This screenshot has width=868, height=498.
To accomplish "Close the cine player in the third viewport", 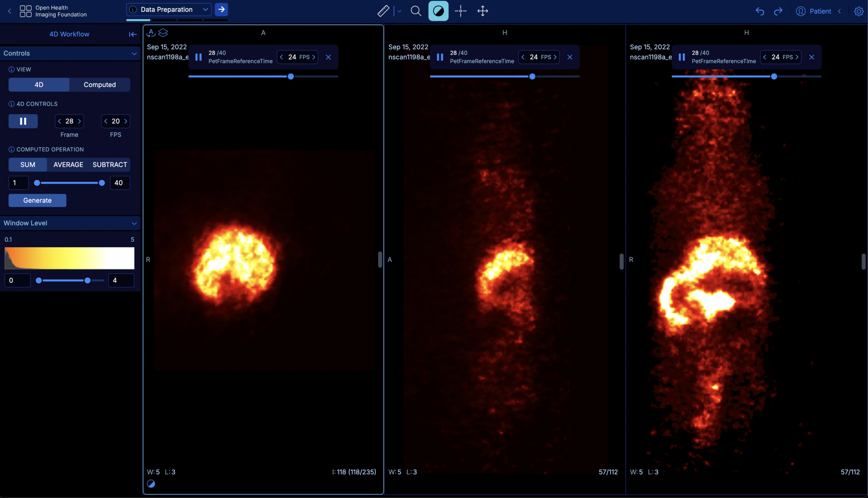I will click(x=812, y=57).
